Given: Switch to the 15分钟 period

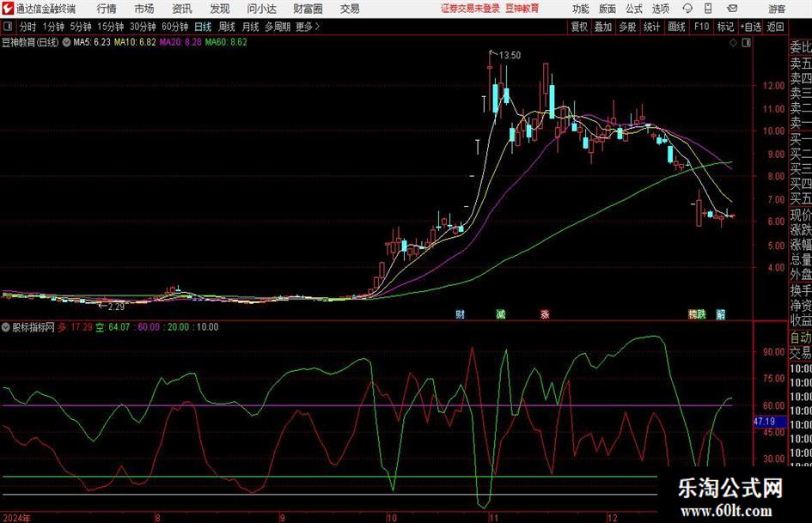Looking at the screenshot, I should pos(111,27).
